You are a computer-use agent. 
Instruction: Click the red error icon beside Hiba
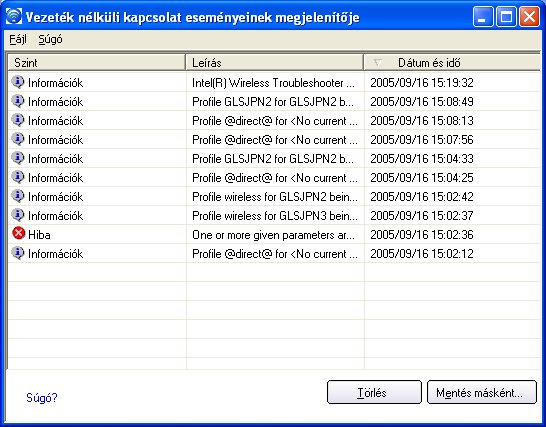pos(18,233)
